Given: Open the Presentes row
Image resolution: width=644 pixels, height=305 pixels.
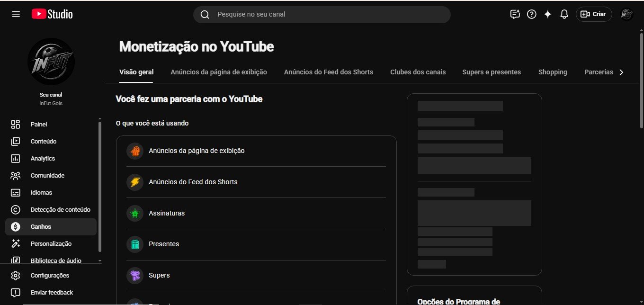Looking at the screenshot, I should 256,244.
